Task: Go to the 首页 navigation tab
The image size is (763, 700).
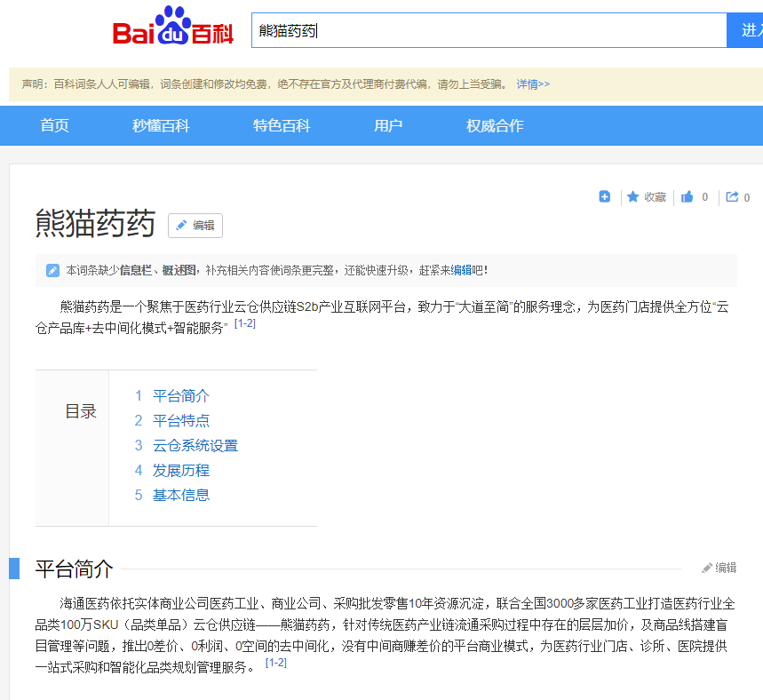Action: 54,125
